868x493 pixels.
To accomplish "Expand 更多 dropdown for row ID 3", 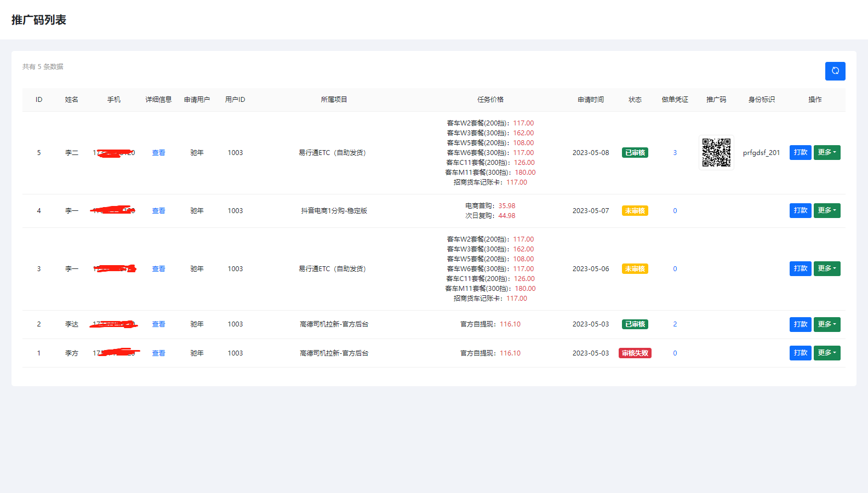I will point(826,268).
